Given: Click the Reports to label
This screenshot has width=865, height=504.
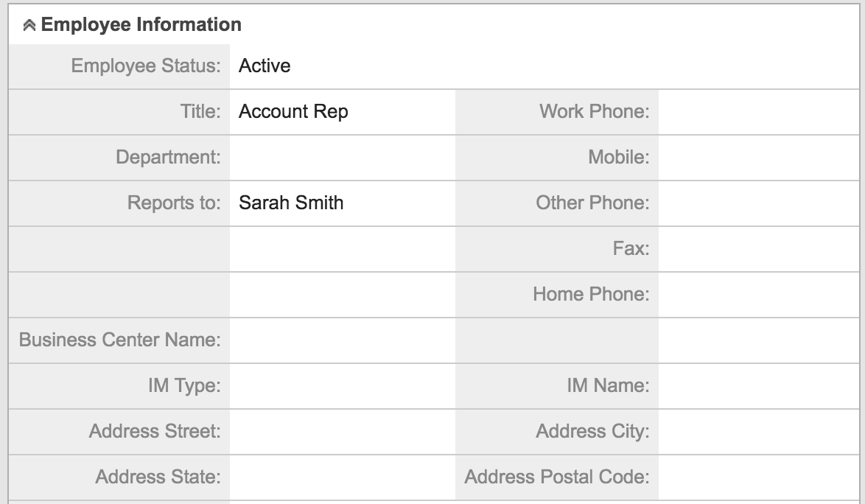Looking at the screenshot, I should click(x=174, y=203).
